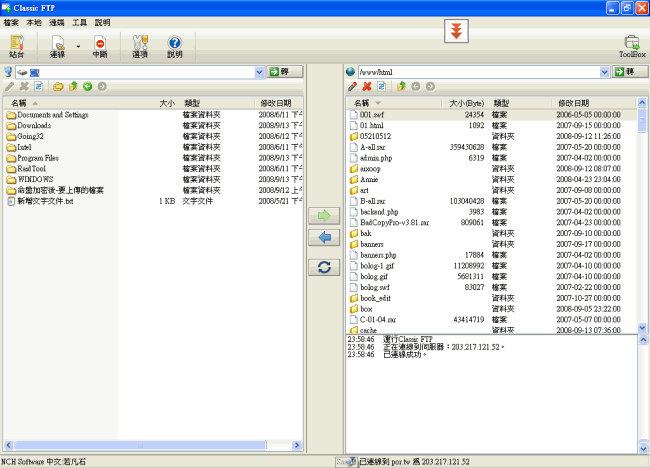The height and width of the screenshot is (468, 650).
Task: Sort remote files by 大小(Byte) column header
Action: pos(465,103)
